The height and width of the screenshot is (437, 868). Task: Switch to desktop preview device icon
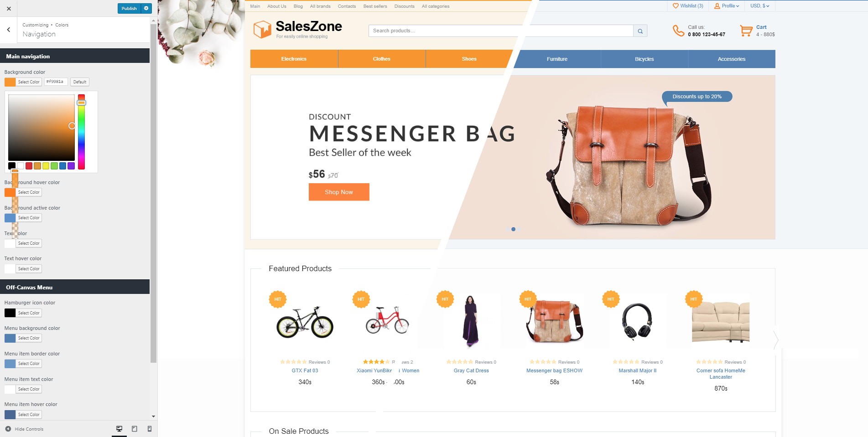(x=119, y=429)
